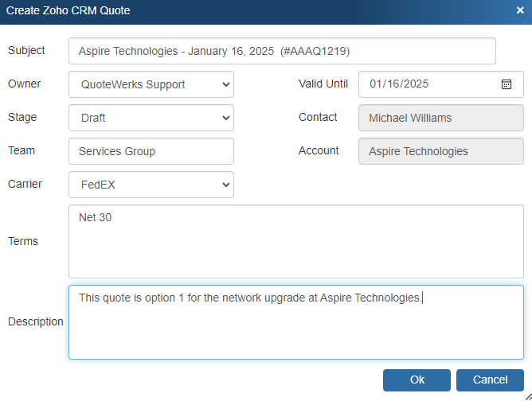Open the Stage dropdown showing Draft
532x401 pixels.
pos(151,118)
